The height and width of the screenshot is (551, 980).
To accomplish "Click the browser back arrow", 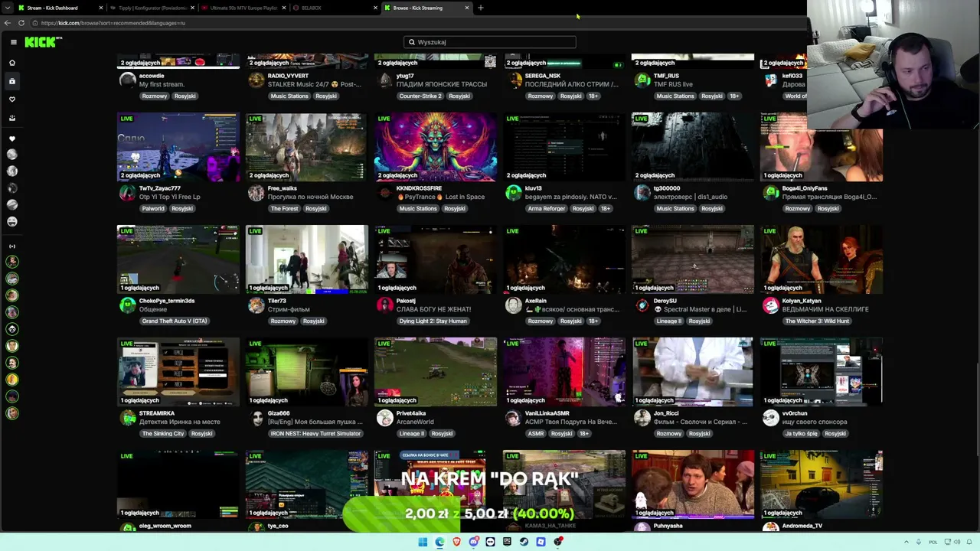I will point(9,23).
